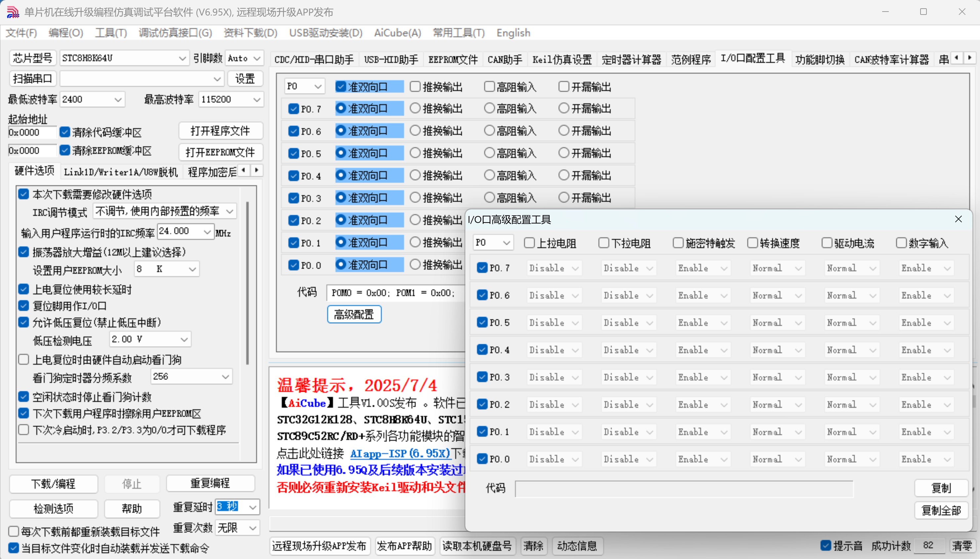This screenshot has height=559, width=980.
Task: Enable 上电复位时由硬件自动启动看门狗
Action: 24,359
